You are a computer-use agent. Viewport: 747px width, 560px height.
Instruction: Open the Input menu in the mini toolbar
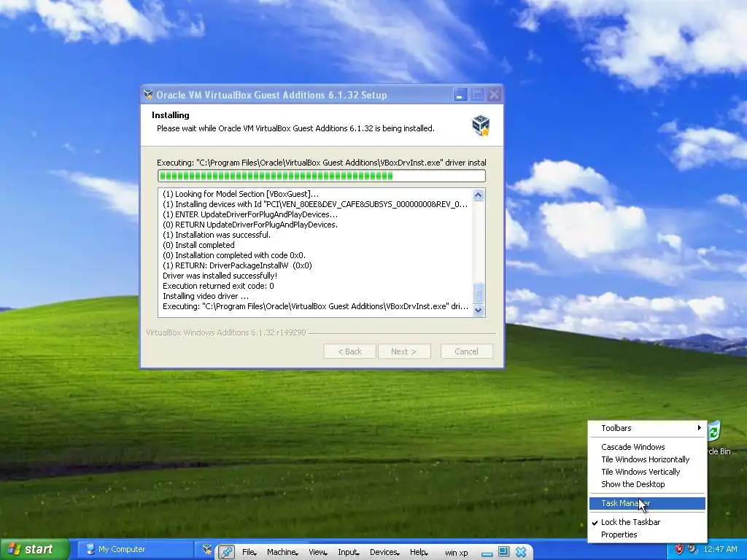tap(349, 552)
